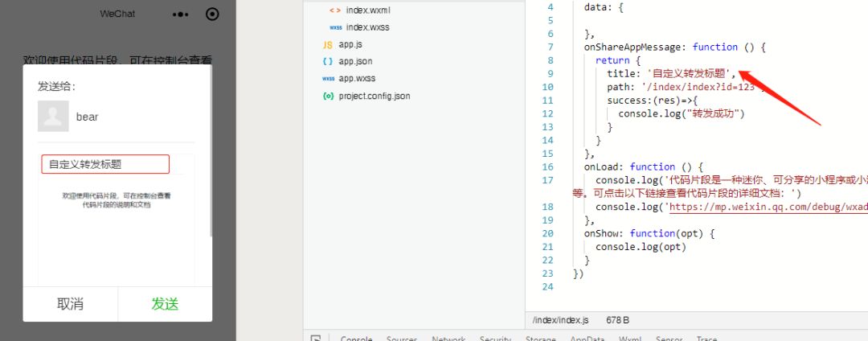The image size is (868, 341).
Task: Click the /index/index.js path in status bar
Action: click(560, 320)
